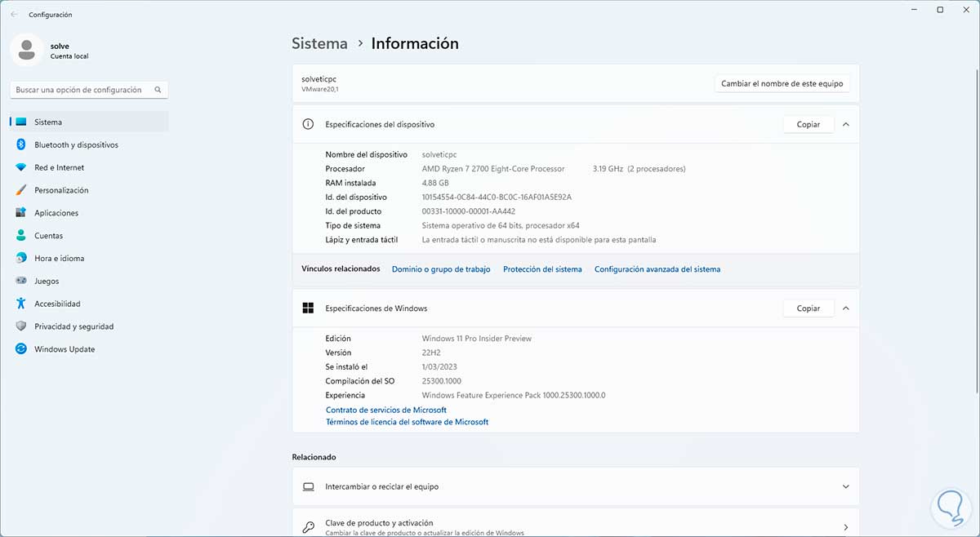Image resolution: width=980 pixels, height=537 pixels.
Task: Click the Windows logo beside Especificaciones de Windows
Action: coord(308,308)
